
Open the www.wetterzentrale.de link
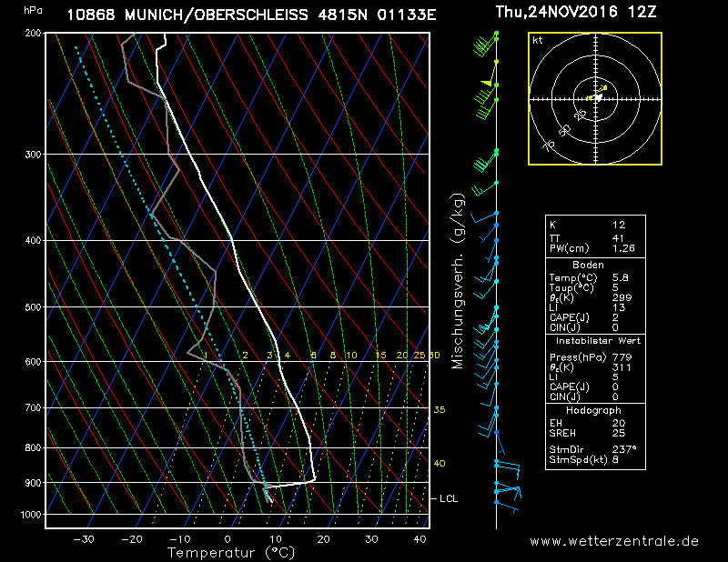(x=614, y=541)
